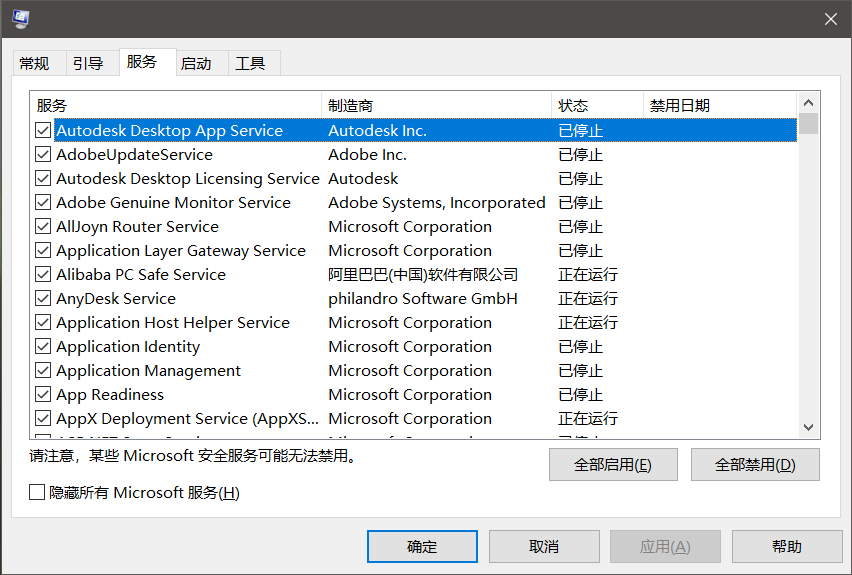Click 已停止 status of App Readiness
852x575 pixels.
click(580, 394)
